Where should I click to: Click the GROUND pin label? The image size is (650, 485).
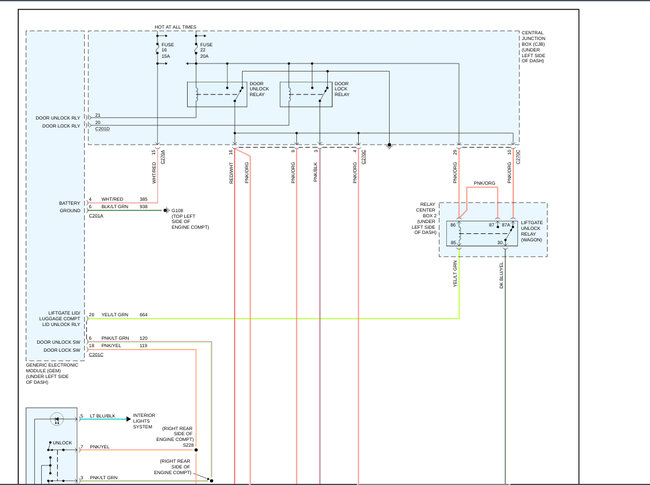[70, 211]
